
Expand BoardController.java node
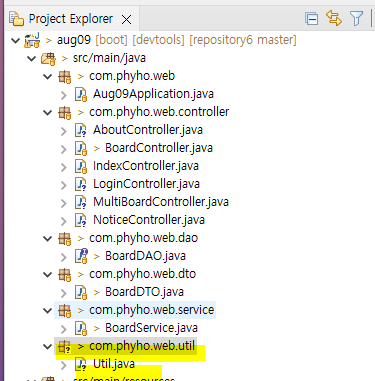click(64, 149)
